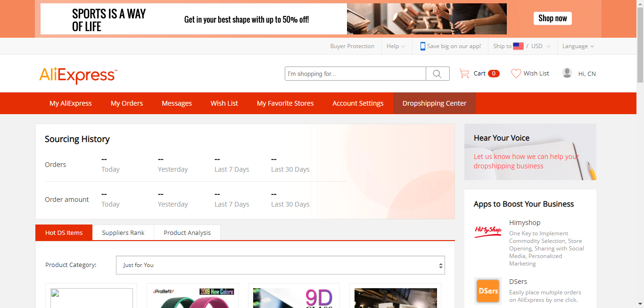Click 'Apps to Boost Your Business' heading
644x308 pixels.
pyautogui.click(x=524, y=204)
